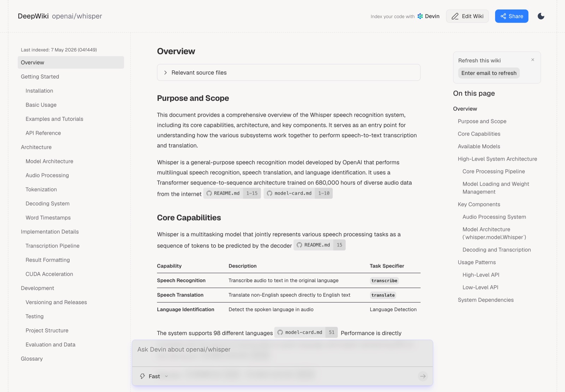This screenshot has width=565, height=392.
Task: Open model-card.md 51 source reference
Action: (306, 332)
